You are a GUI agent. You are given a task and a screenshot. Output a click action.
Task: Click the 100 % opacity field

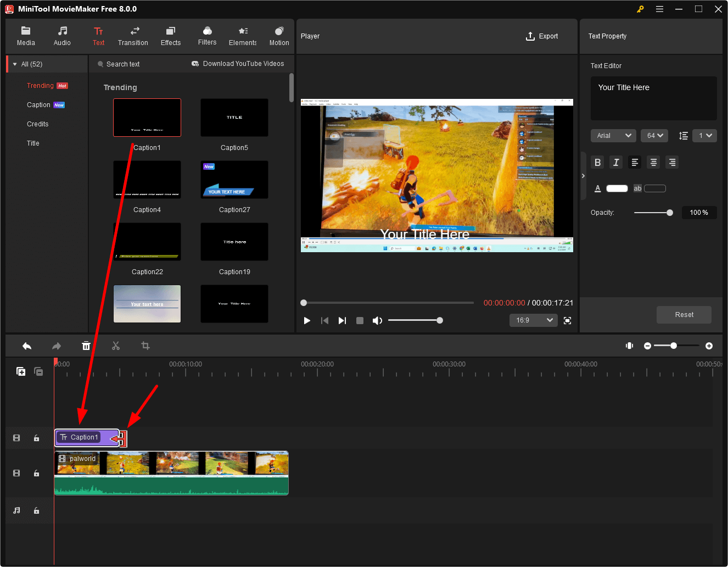[x=699, y=213]
